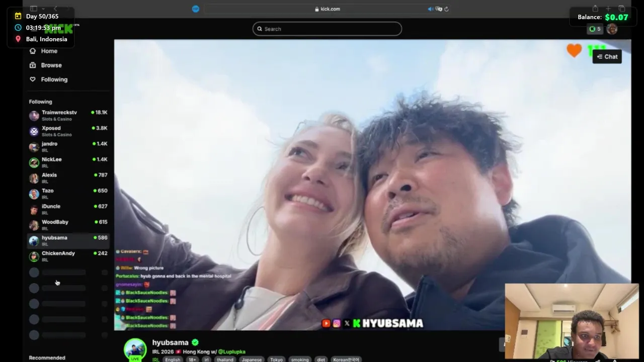Open the hyubsama channel name link
The image size is (644, 362).
171,342
